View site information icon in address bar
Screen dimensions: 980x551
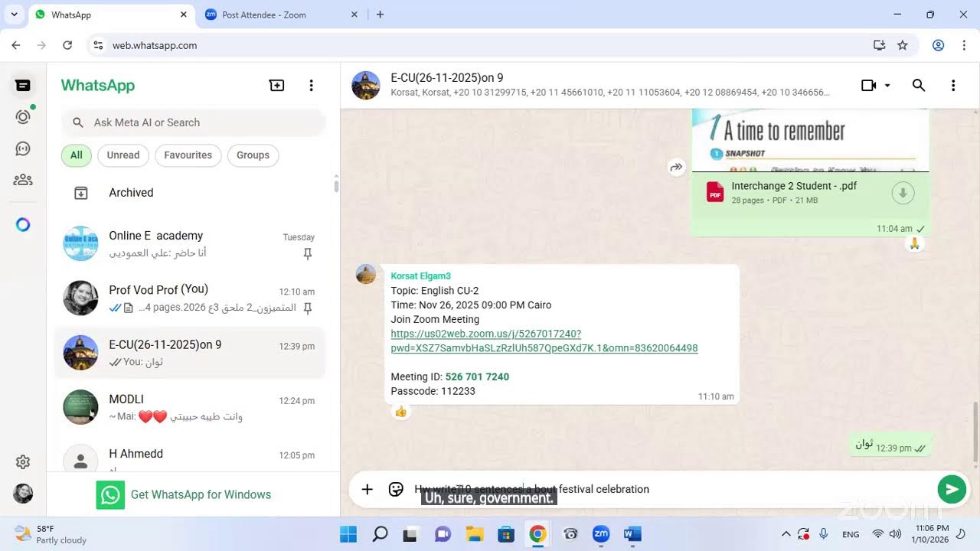click(x=98, y=45)
